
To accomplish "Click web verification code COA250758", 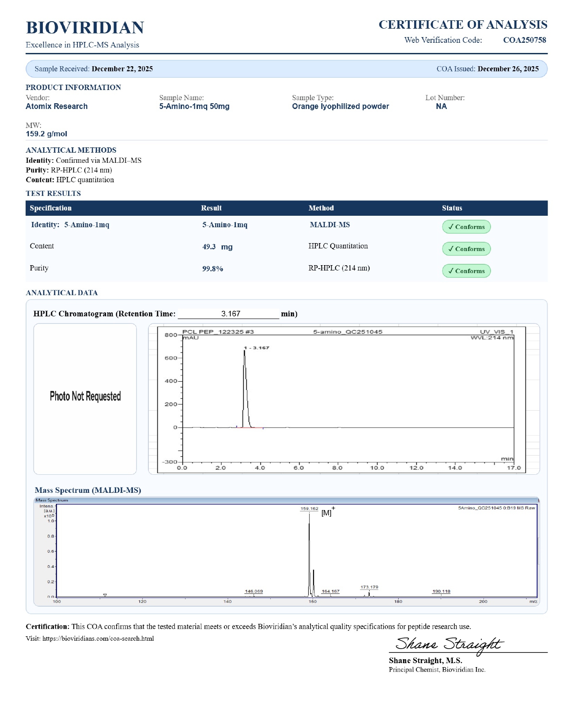I will pos(524,40).
